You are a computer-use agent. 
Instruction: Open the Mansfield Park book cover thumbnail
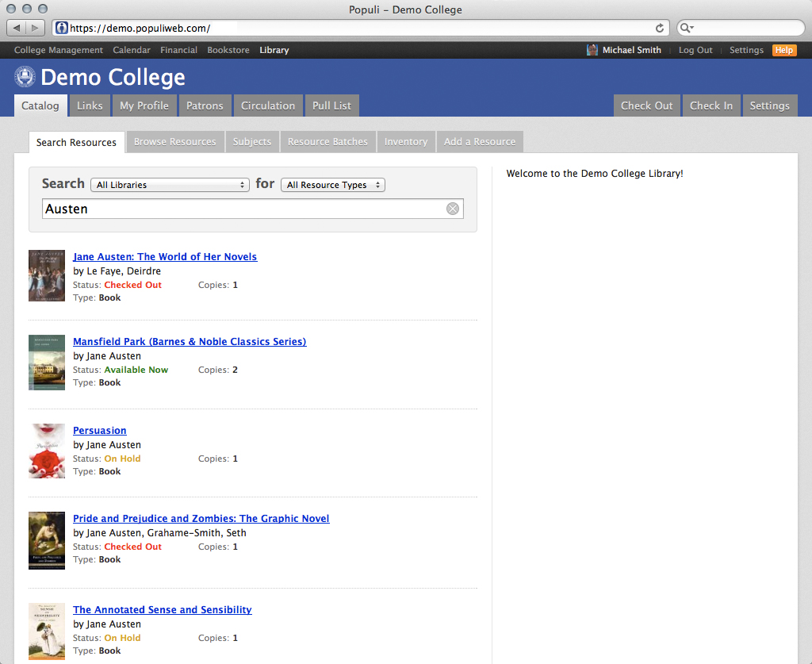point(47,363)
